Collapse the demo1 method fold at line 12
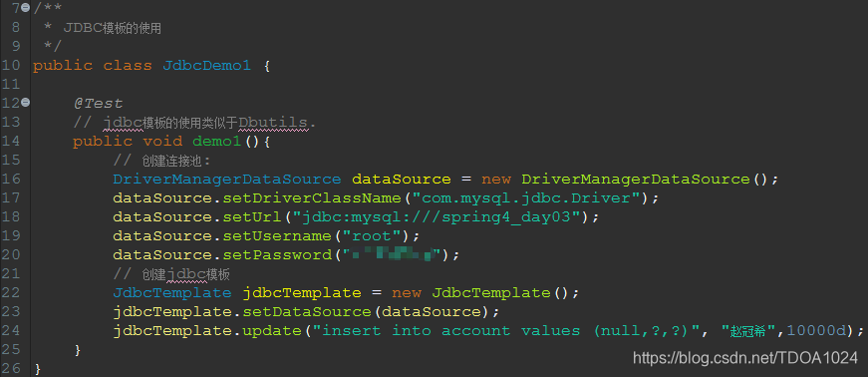This screenshot has width=868, height=377. click(26, 103)
